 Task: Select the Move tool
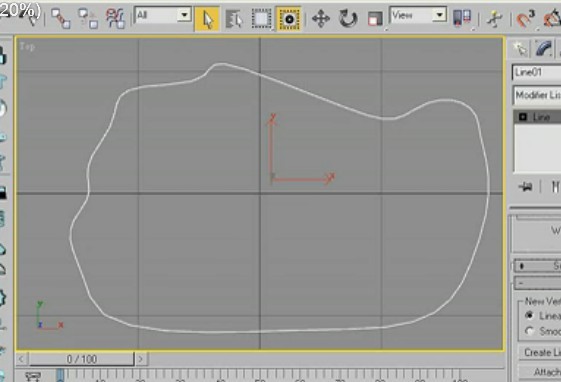(x=321, y=19)
